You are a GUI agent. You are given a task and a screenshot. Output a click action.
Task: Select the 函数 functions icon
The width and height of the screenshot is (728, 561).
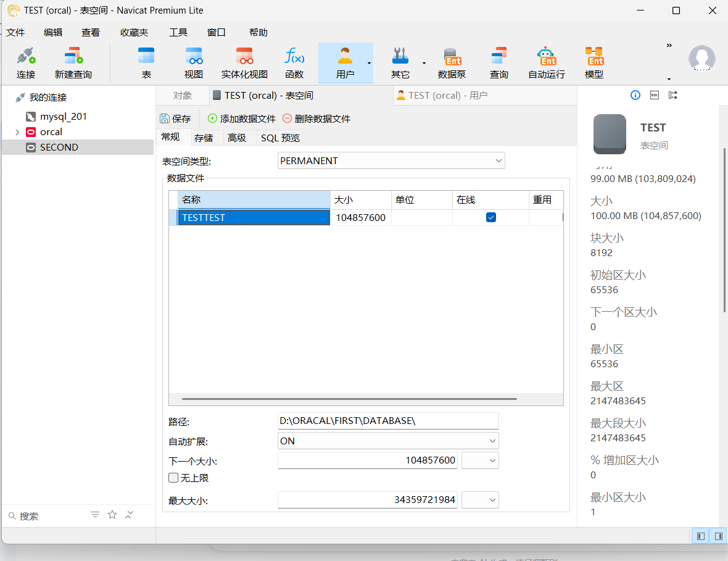pos(294,63)
